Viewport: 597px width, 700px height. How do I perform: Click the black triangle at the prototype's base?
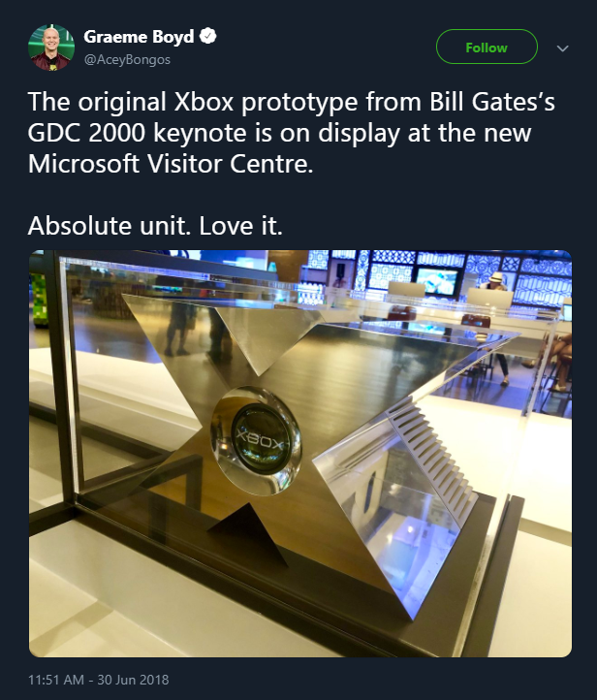pos(249,531)
